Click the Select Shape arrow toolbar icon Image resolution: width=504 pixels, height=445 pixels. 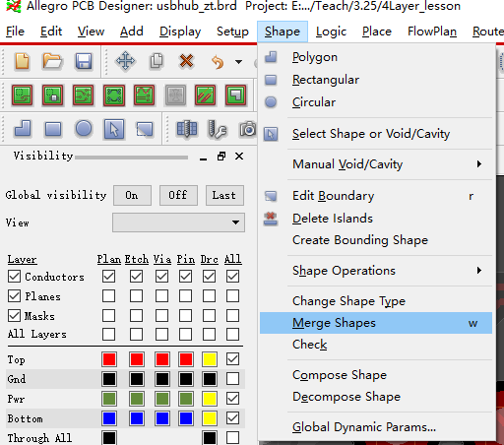114,129
